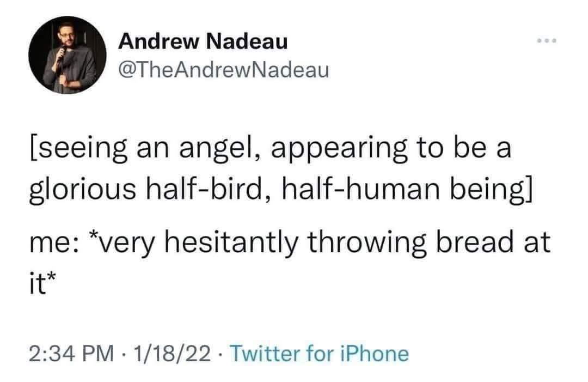The width and height of the screenshot is (588, 382).
Task: Click the word "being]" ending the bracket
Action: coord(491,190)
